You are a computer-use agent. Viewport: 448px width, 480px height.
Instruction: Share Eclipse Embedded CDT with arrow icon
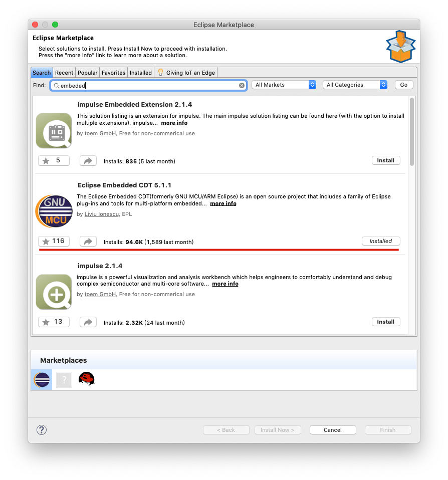[x=88, y=241]
